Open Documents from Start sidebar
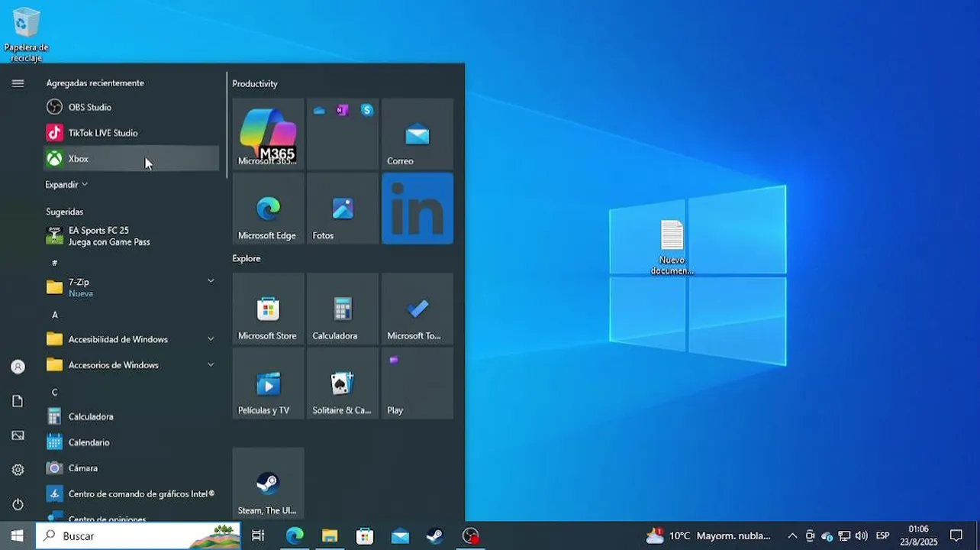980x550 pixels. (18, 401)
